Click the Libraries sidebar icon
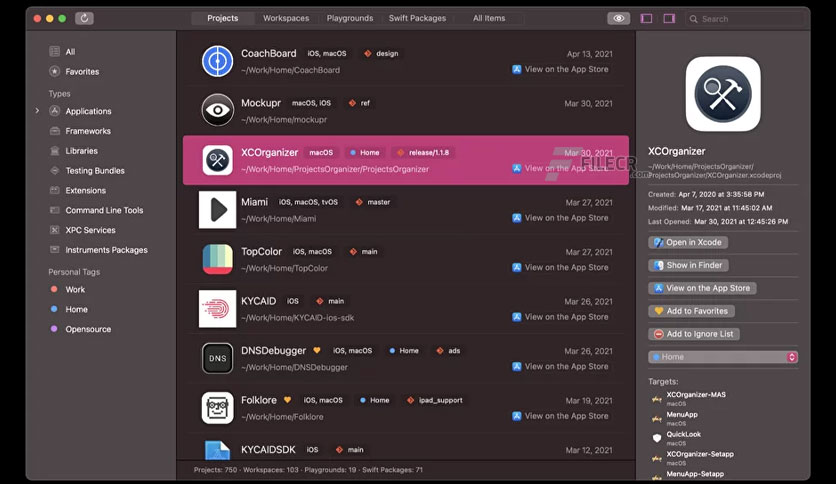This screenshot has width=836, height=484. pyautogui.click(x=54, y=151)
